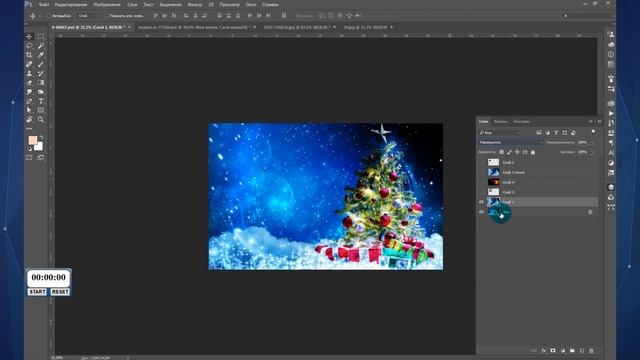The height and width of the screenshot is (360, 640).
Task: Delete layer with trash icon
Action: [591, 351]
